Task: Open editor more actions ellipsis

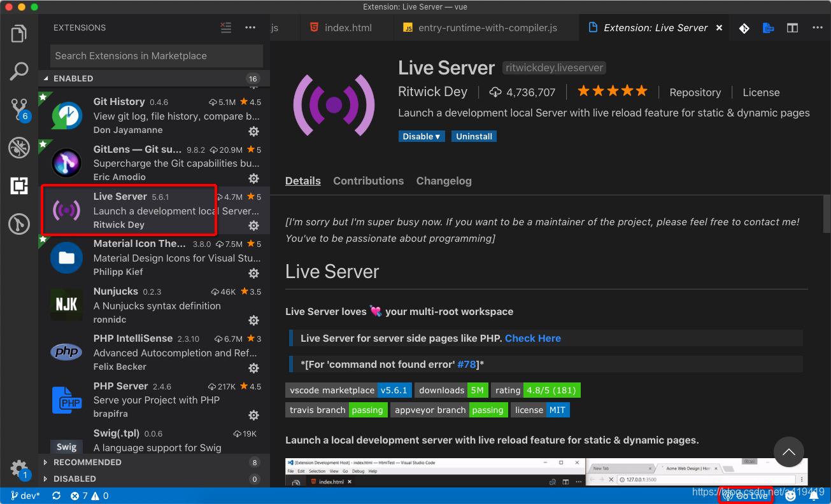Action: pos(818,28)
